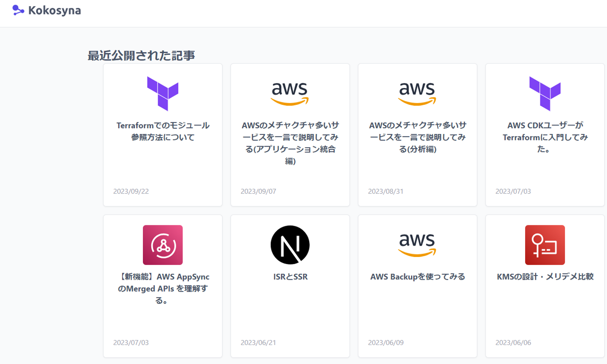Open the Kokosyna home link text

(x=54, y=11)
